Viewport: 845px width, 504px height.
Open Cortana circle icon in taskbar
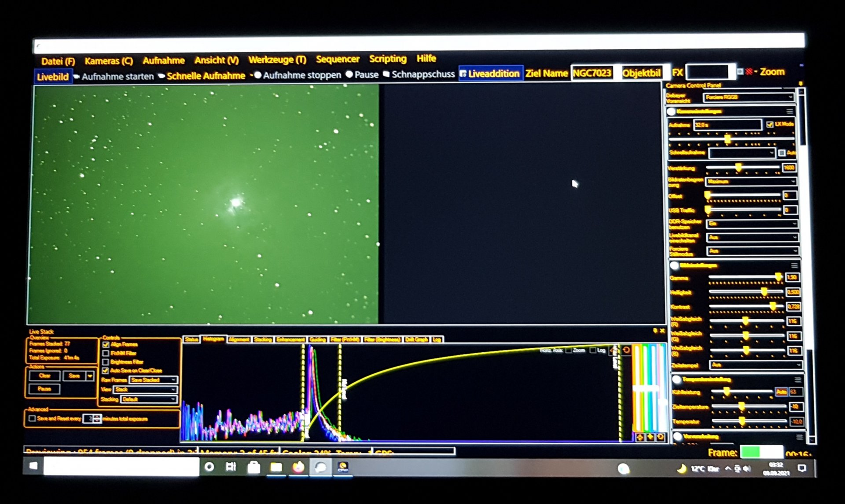[x=209, y=467]
